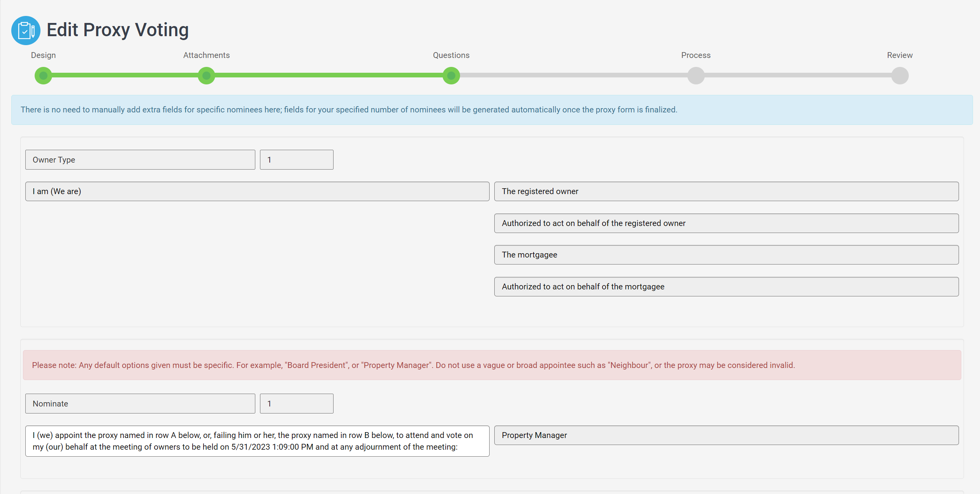Click the Attachments step label
The height and width of the screenshot is (494, 980).
pos(206,55)
